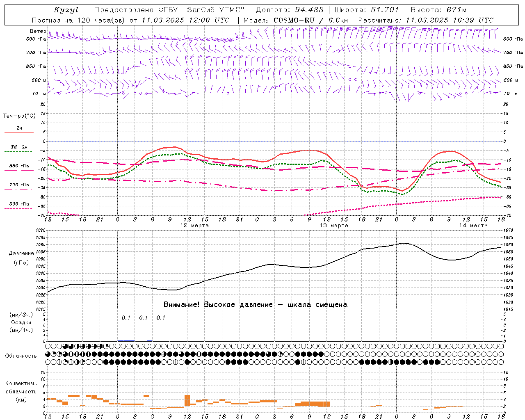Viewport: 525px width, 420px height.
Task: Select the (мм/3ч.) precipitation unit label
Action: click(x=21, y=315)
